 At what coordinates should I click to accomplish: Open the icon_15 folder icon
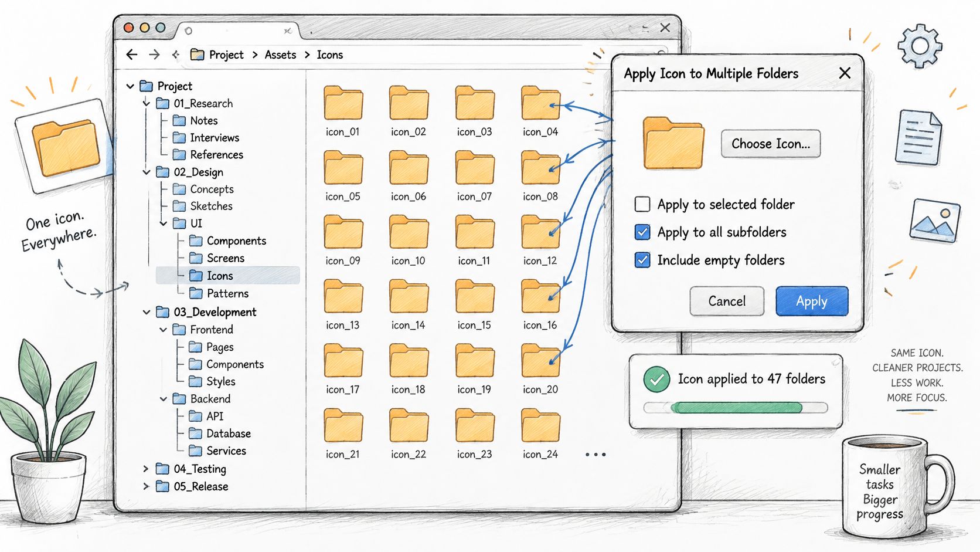click(x=474, y=297)
